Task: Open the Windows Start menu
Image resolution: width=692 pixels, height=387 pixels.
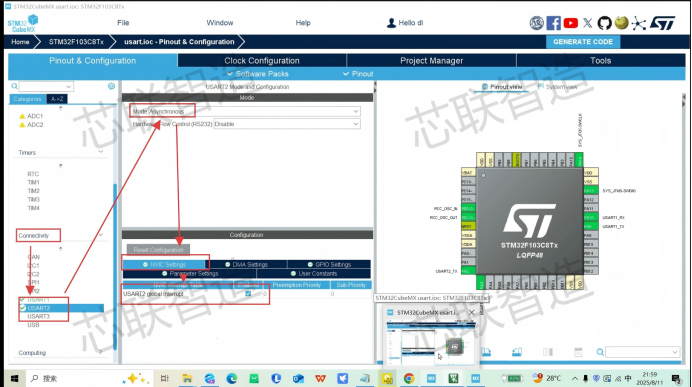Action: click(x=14, y=379)
